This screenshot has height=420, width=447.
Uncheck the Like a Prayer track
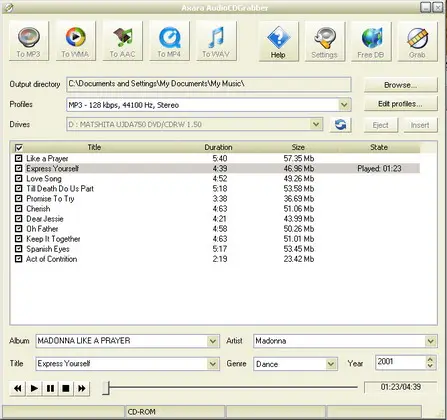(x=19, y=158)
